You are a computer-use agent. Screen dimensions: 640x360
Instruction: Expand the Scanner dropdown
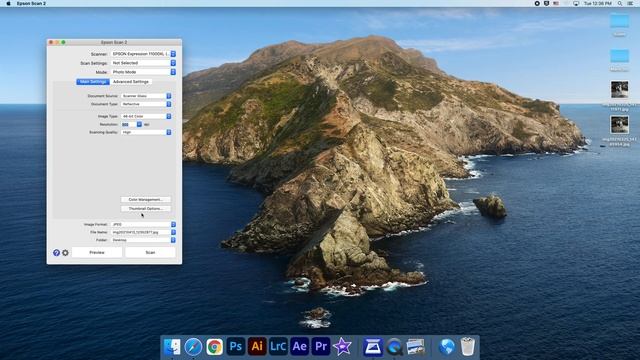click(x=143, y=54)
